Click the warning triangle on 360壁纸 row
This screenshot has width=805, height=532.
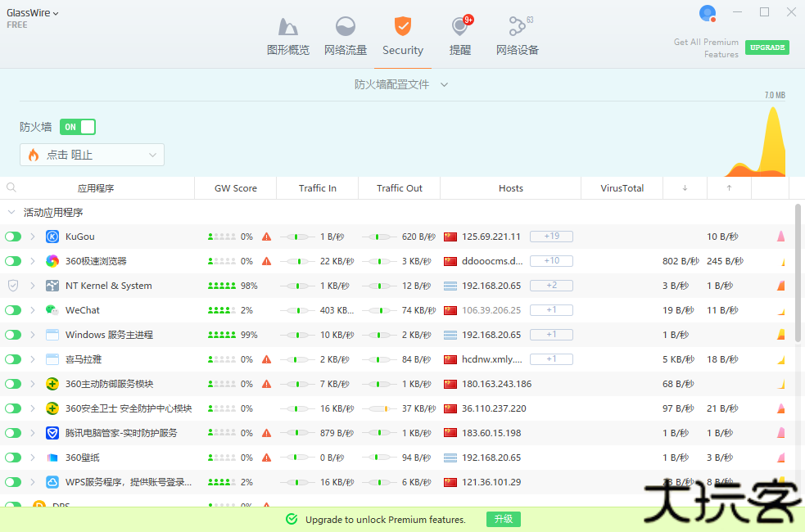[266, 458]
